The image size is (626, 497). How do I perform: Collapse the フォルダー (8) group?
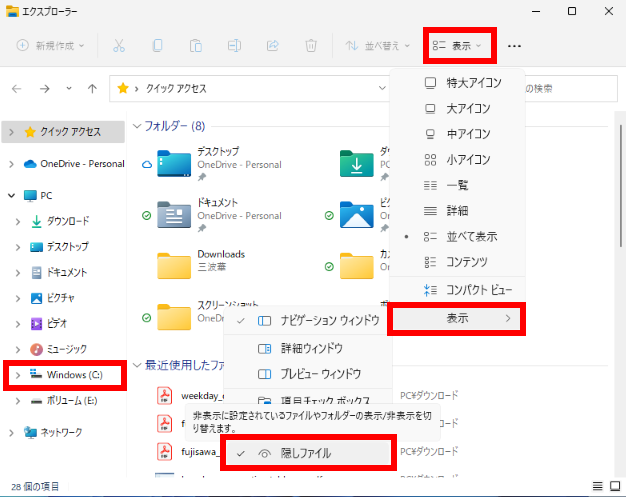(137, 126)
